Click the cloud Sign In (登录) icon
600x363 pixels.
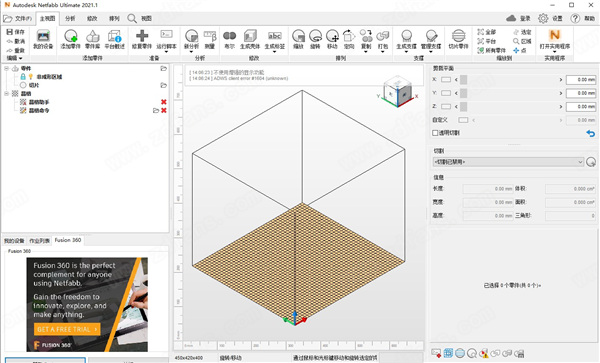coord(511,18)
